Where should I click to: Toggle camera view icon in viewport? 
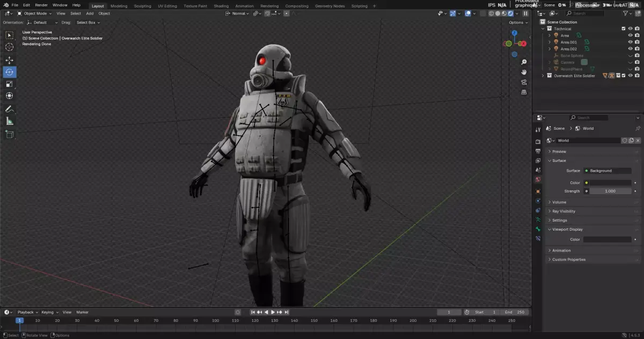tap(524, 82)
